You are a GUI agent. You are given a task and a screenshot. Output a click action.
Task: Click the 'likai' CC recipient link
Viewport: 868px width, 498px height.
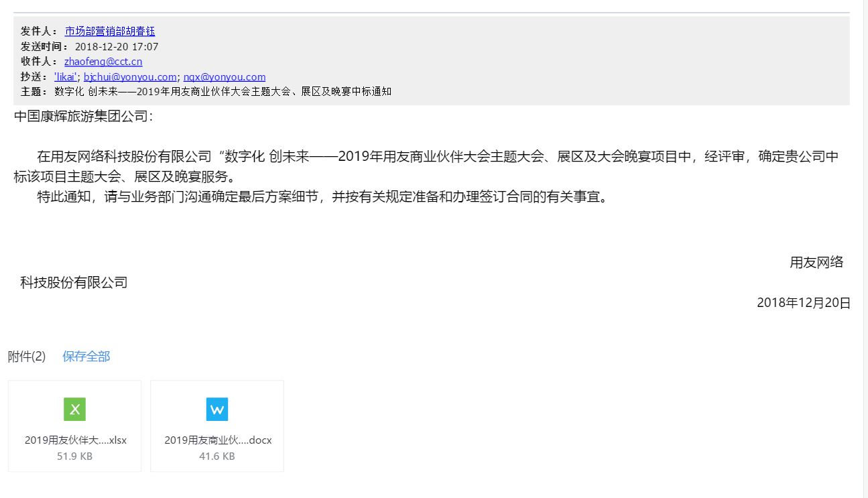(66, 77)
